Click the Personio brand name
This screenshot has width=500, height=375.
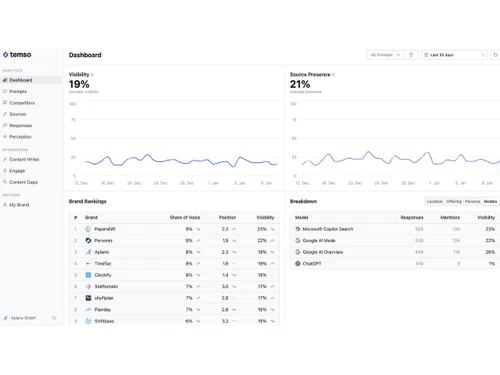tap(103, 240)
